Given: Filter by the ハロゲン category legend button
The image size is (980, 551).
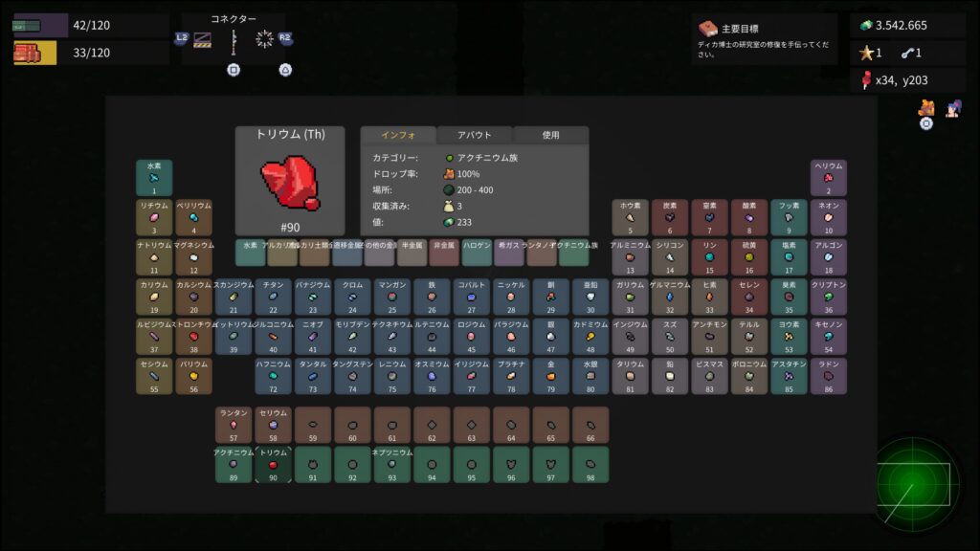Looking at the screenshot, I should 477,253.
